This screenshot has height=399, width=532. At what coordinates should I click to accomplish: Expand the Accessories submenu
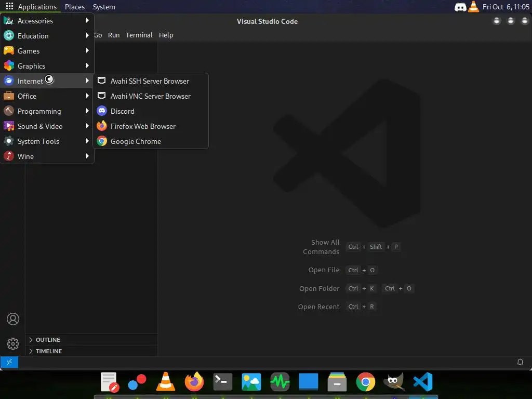(x=47, y=21)
